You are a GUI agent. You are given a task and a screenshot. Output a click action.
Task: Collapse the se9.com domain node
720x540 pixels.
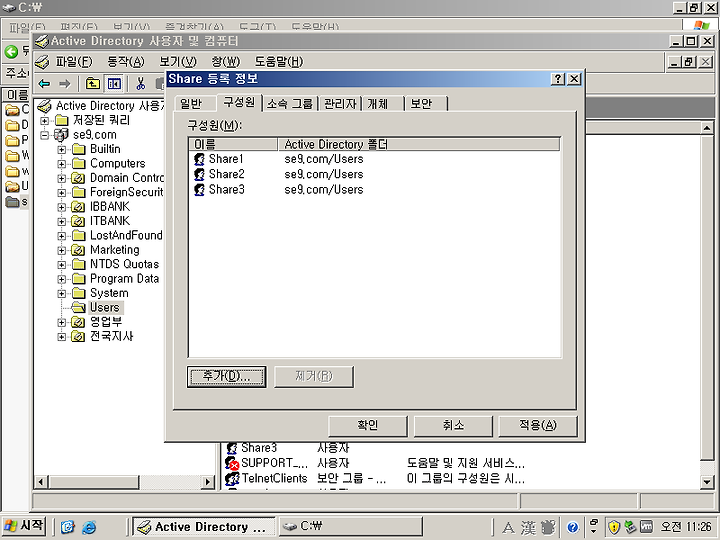click(45, 135)
